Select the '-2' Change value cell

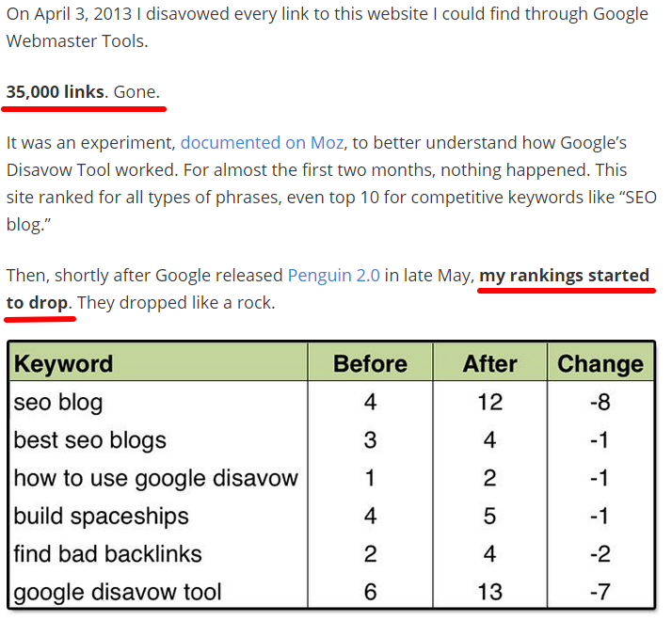pyautogui.click(x=598, y=554)
